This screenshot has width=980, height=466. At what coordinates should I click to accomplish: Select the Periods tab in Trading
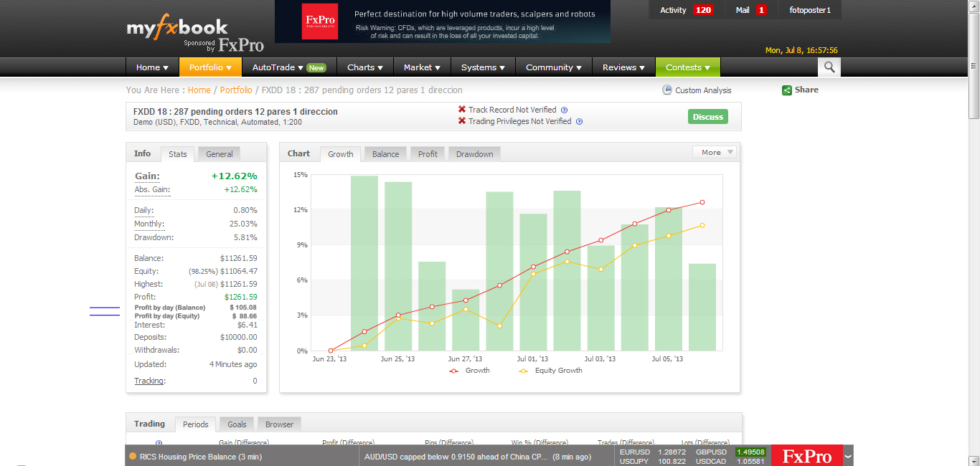pyautogui.click(x=195, y=424)
